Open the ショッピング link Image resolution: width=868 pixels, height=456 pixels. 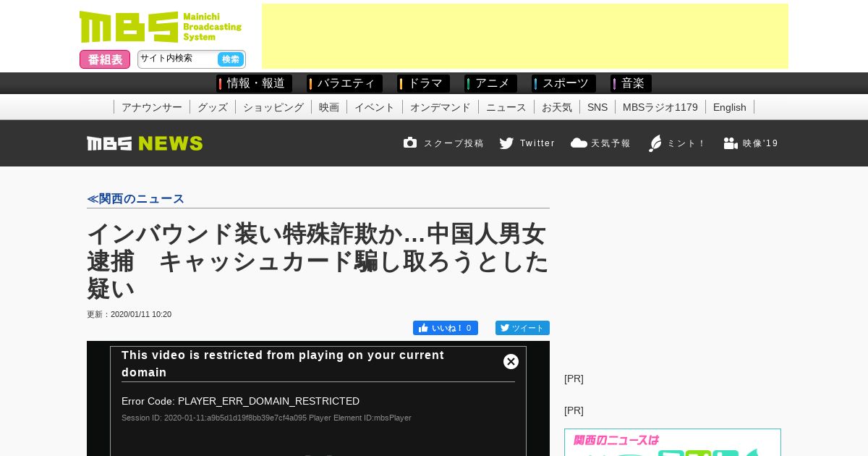tap(273, 107)
